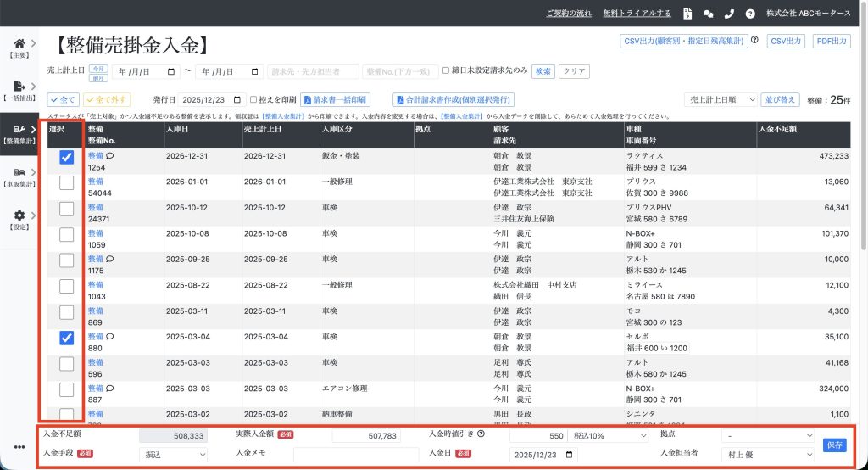
Task: Click the 請求書一括印刷 button
Action: [x=335, y=100]
